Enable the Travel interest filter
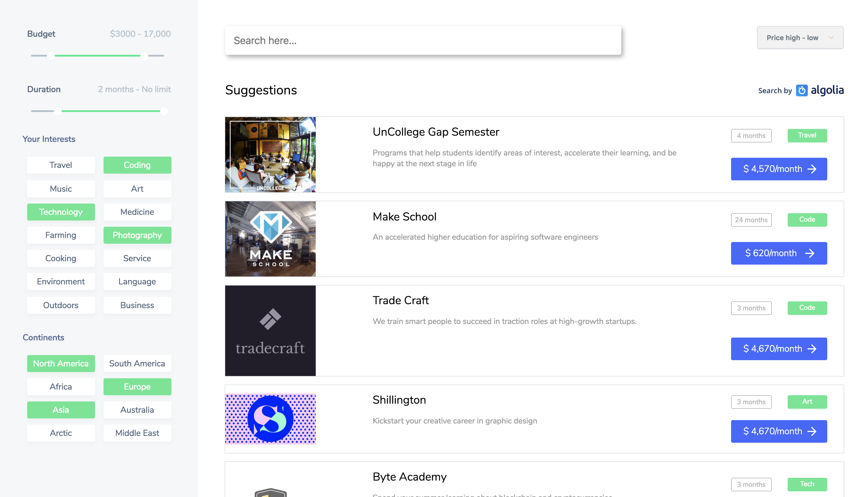868x497 pixels. click(x=61, y=165)
